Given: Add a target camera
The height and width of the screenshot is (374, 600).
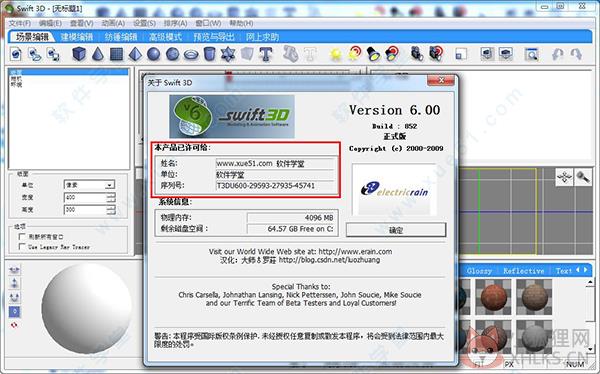Looking at the screenshot, I should coord(435,54).
